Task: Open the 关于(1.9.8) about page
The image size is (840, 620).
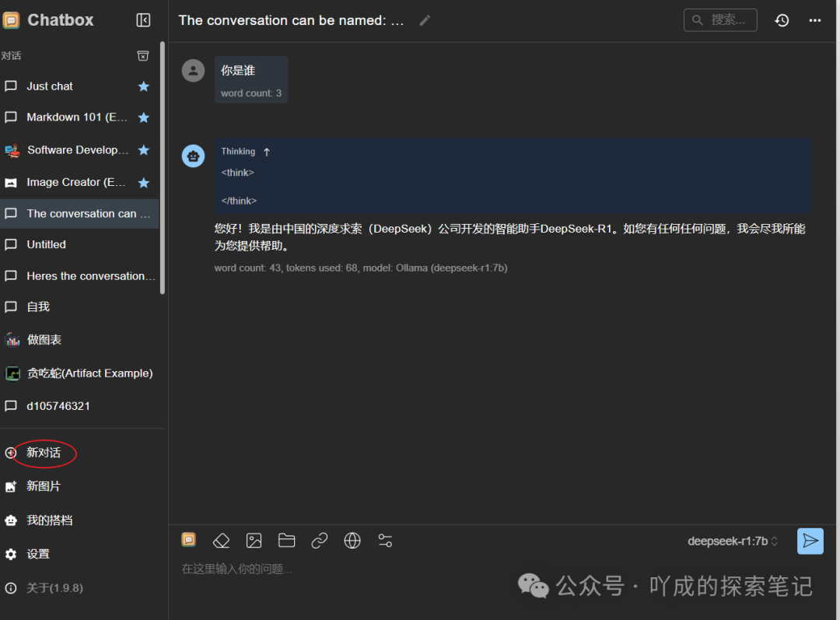Action: click(54, 588)
